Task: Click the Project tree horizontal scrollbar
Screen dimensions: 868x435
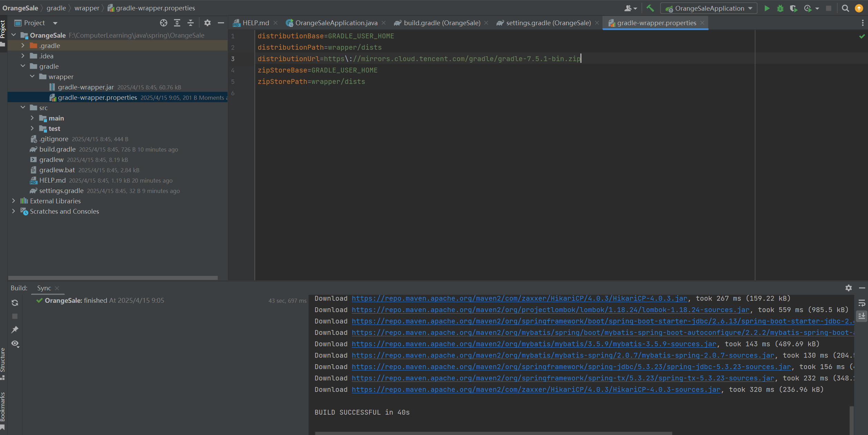Action: 113,278
